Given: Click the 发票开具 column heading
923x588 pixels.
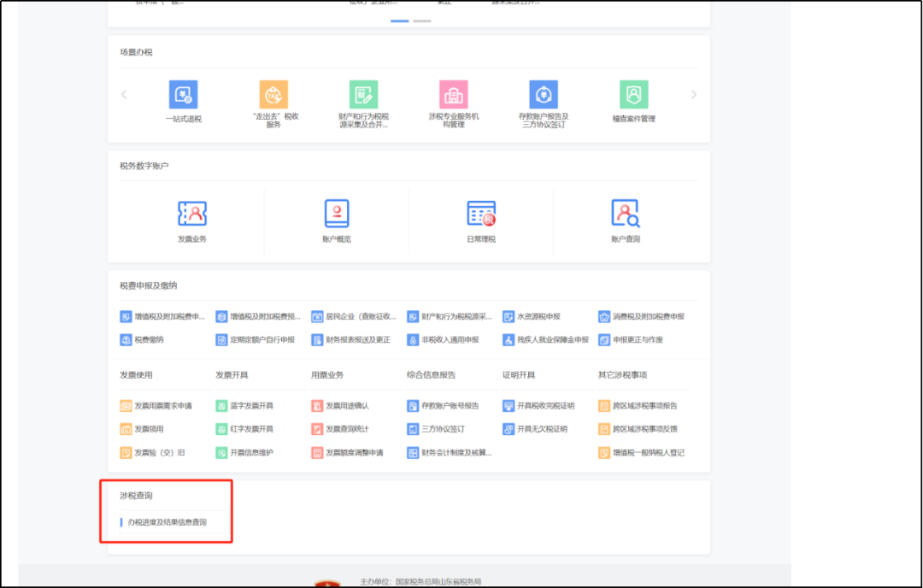Looking at the screenshot, I should (x=232, y=375).
